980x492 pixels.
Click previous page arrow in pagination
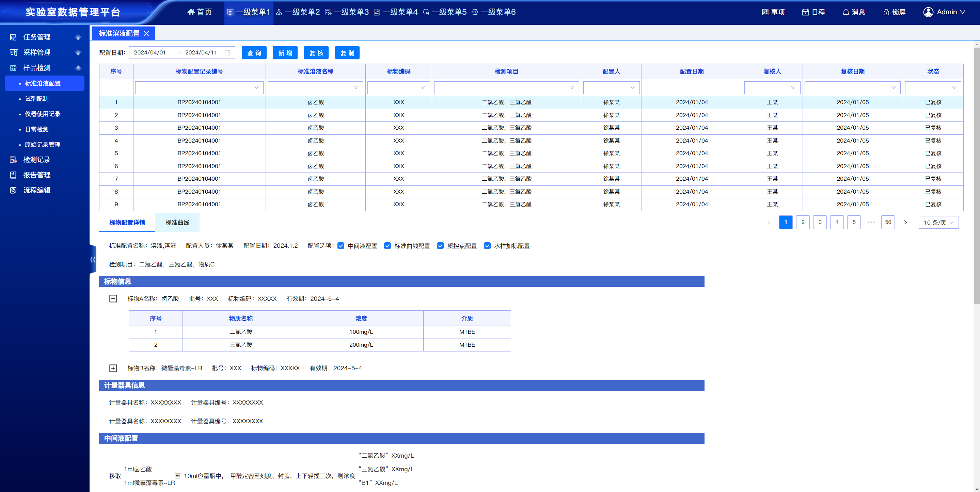coord(769,223)
